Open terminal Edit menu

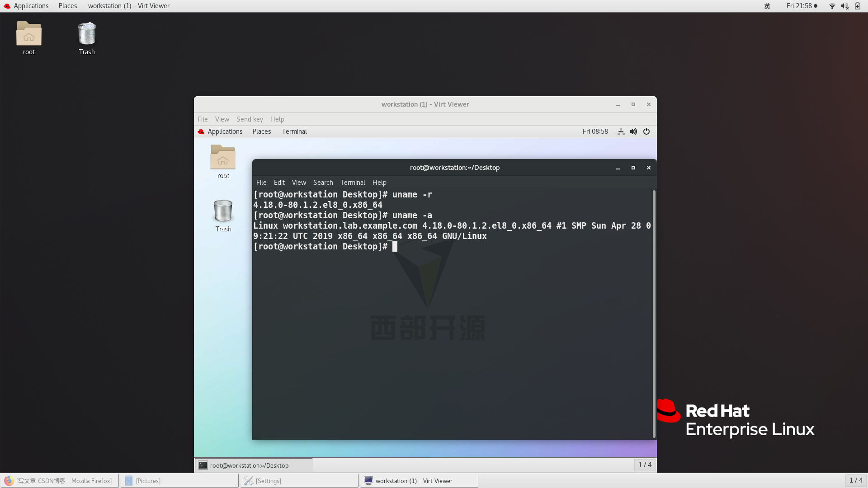tap(279, 183)
